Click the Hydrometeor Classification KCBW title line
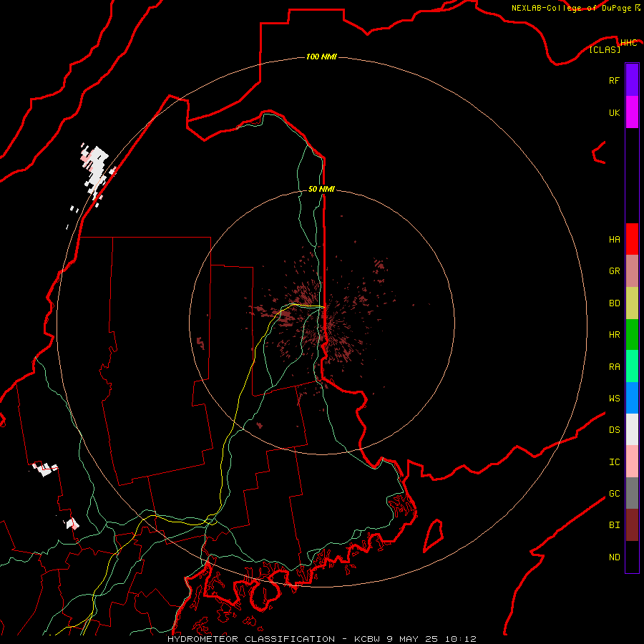 tap(321, 639)
